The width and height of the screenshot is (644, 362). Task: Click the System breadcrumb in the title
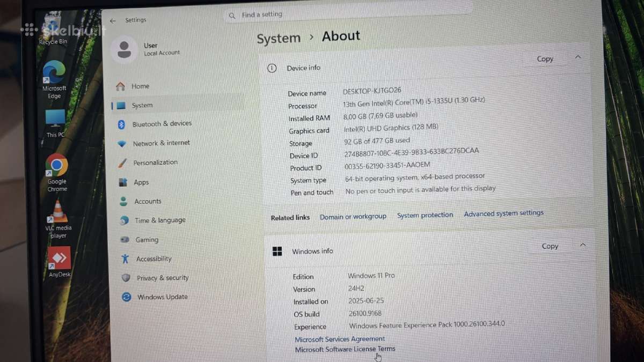tap(279, 39)
